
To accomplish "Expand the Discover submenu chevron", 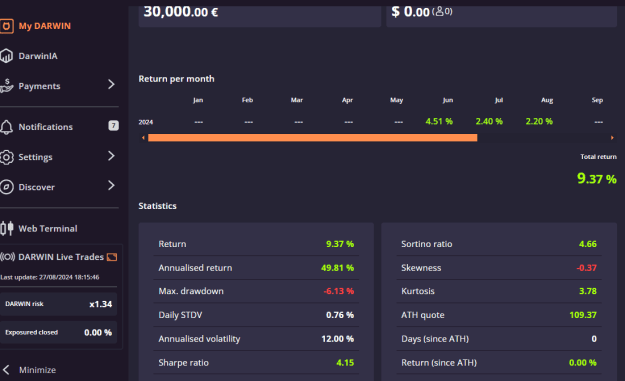I will pos(111,185).
